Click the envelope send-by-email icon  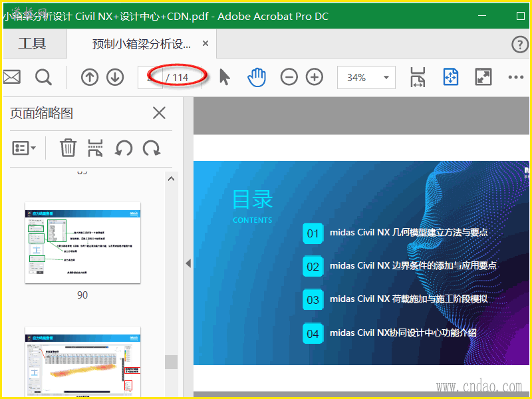11,77
